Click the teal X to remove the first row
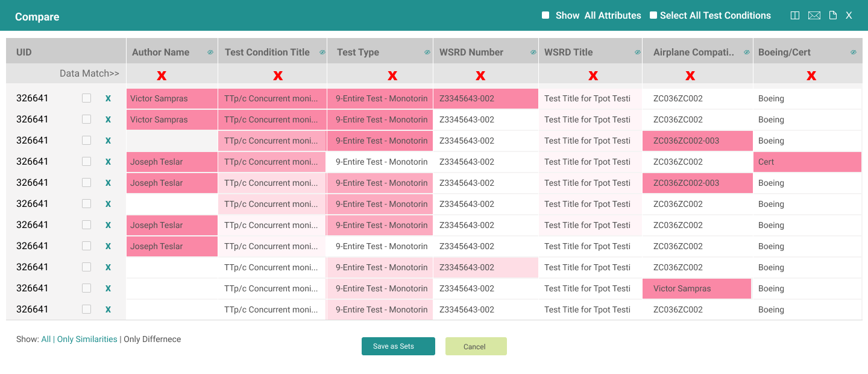The height and width of the screenshot is (374, 868). (x=108, y=98)
